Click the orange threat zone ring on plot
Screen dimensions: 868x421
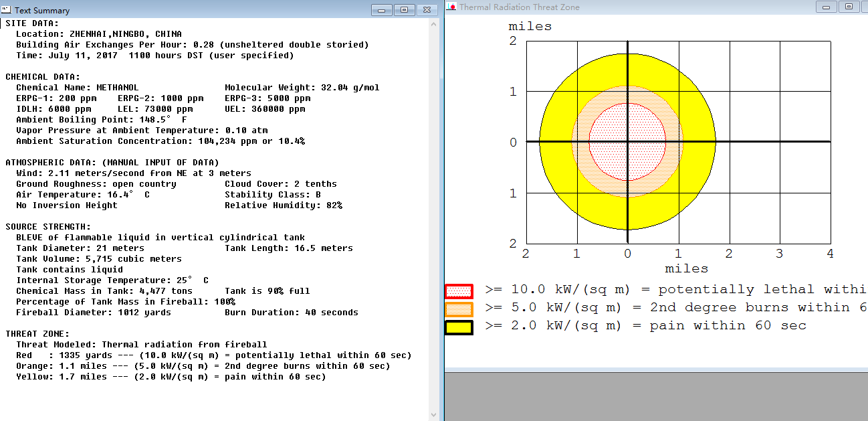[580, 142]
